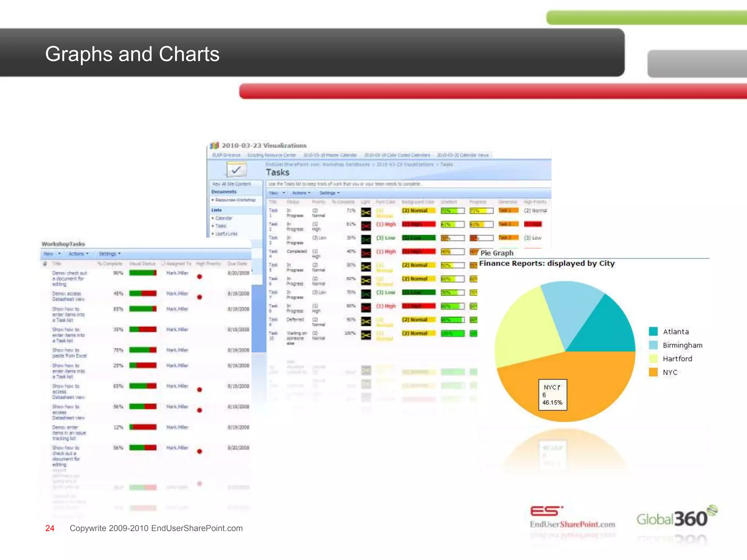The width and height of the screenshot is (747, 560).
Task: Click the red Light indicator icon for Task 2
Action: click(x=366, y=226)
